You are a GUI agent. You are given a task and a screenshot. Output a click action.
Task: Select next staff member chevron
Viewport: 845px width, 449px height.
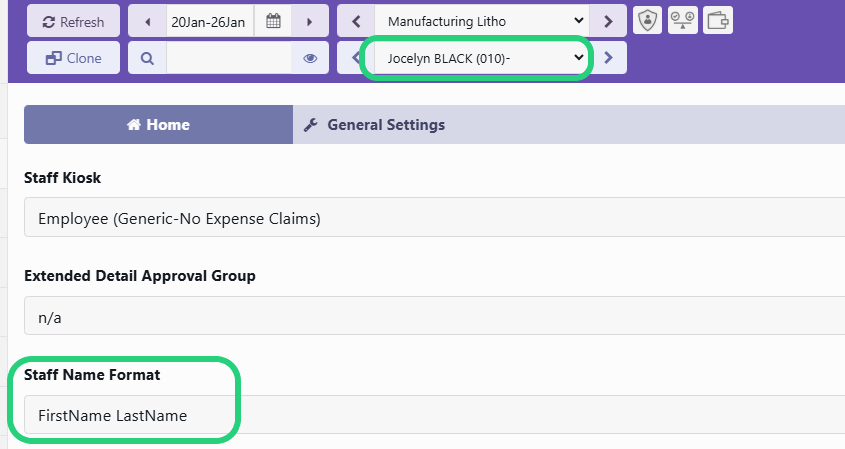608,58
